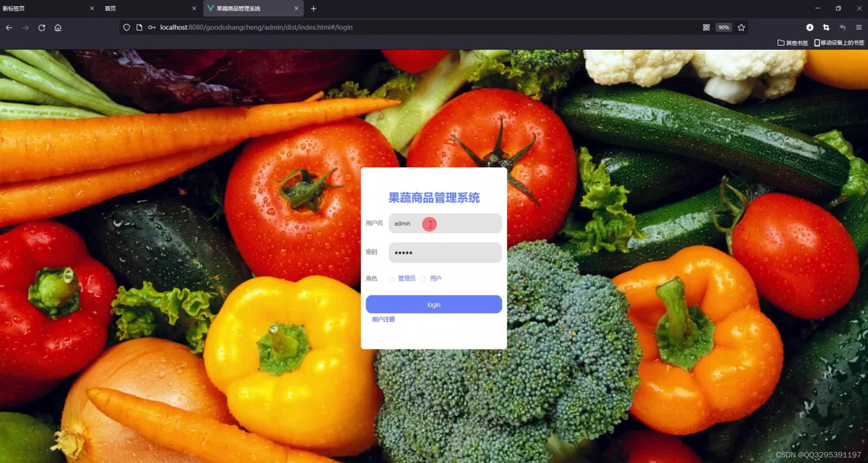Screen dimensions: 868x463
Task: Click the 密码 password field
Action: [x=445, y=253]
